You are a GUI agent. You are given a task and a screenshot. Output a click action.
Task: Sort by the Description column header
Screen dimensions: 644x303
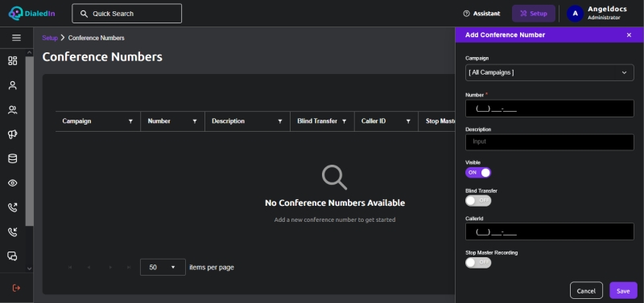coord(228,121)
